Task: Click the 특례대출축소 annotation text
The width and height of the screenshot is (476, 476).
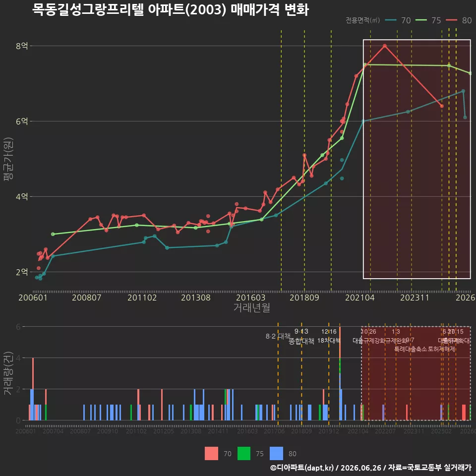Action: coord(411,349)
